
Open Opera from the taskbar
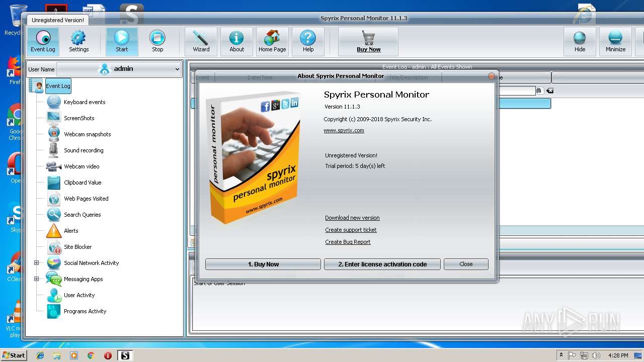108,355
